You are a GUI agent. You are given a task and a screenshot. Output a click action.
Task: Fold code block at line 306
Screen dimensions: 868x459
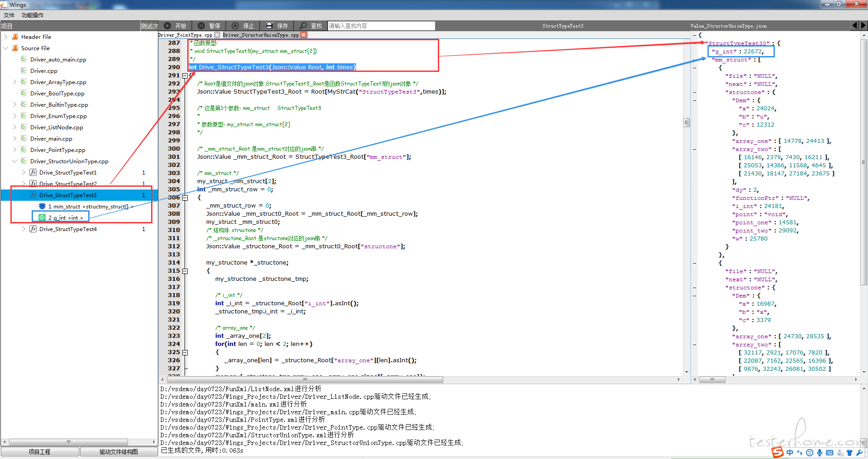point(185,198)
